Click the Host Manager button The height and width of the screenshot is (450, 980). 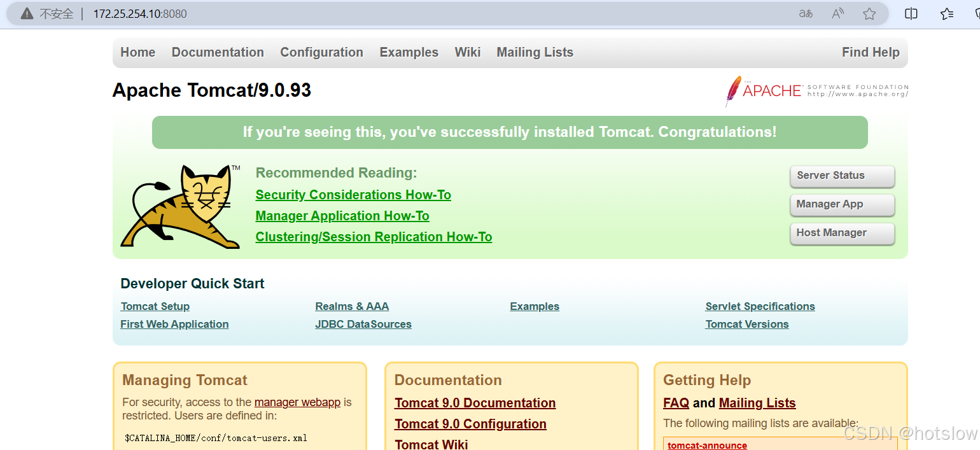(843, 233)
